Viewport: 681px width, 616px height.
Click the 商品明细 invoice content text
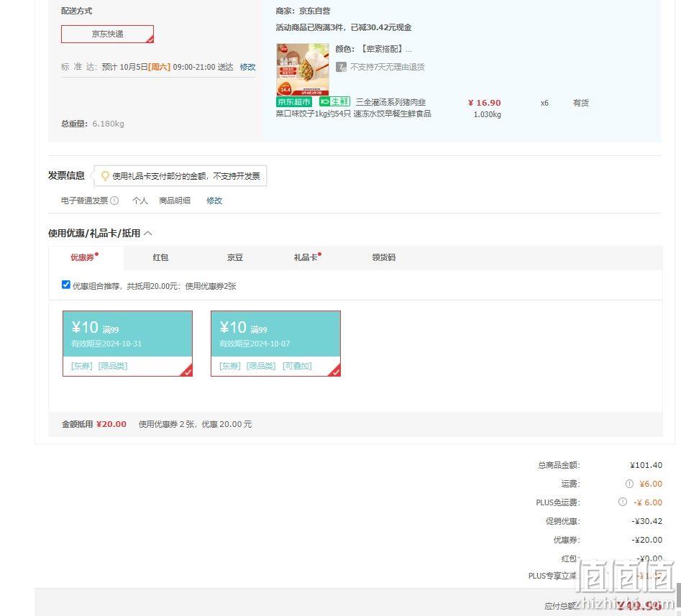(175, 201)
